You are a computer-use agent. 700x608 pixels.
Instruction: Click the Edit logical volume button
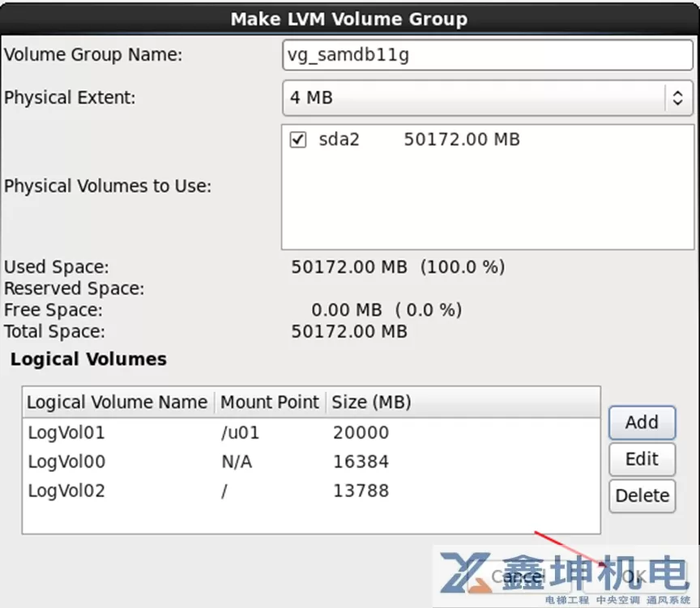point(642,459)
